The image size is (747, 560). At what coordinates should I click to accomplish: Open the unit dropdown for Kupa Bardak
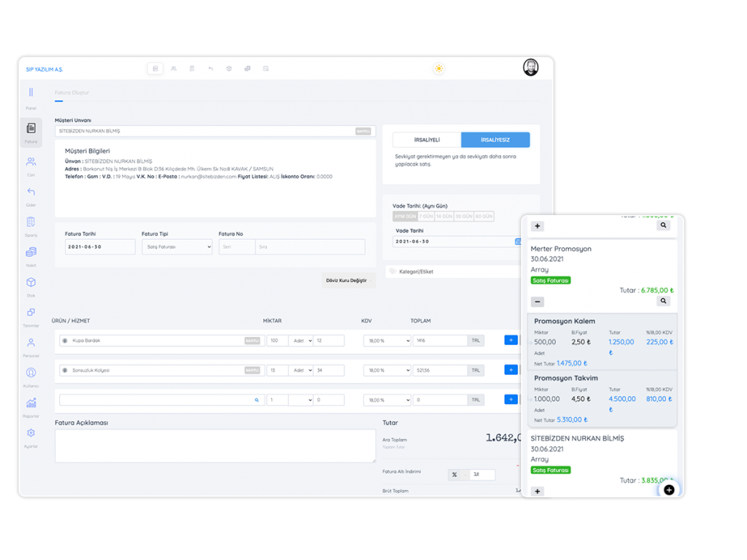click(x=301, y=341)
